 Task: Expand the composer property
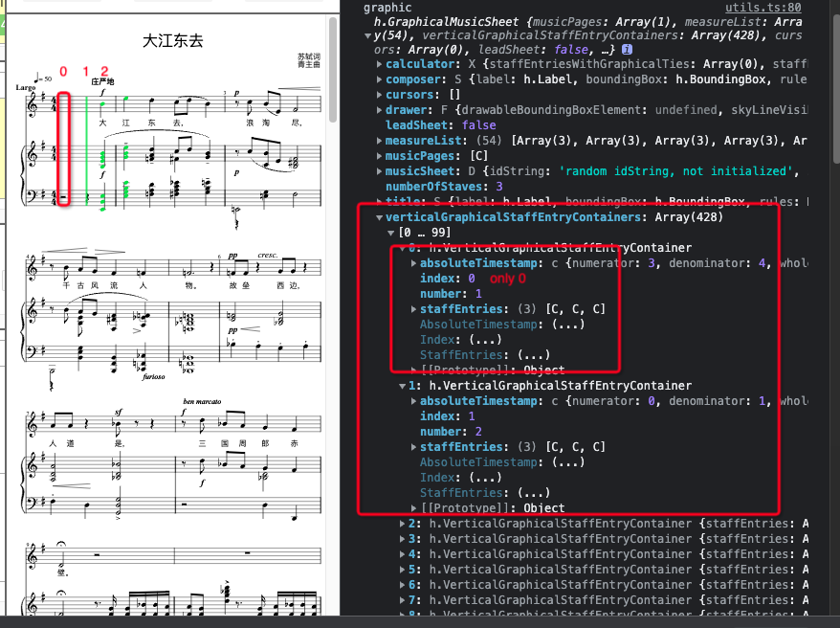[379, 79]
